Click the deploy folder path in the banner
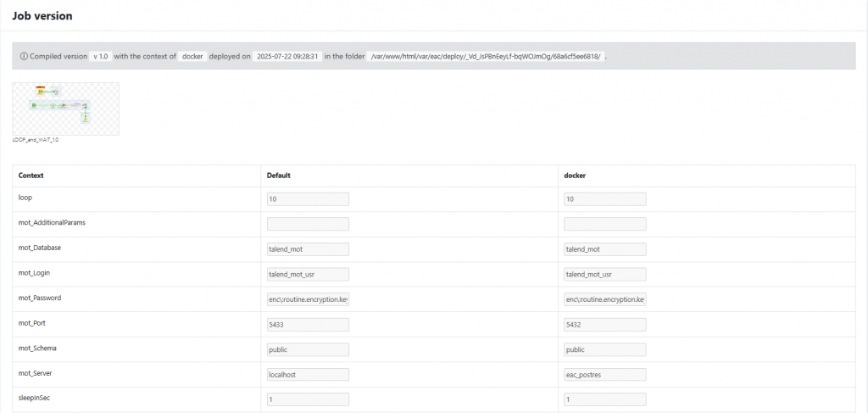Image resolution: width=868 pixels, height=413 pixels. pos(487,56)
